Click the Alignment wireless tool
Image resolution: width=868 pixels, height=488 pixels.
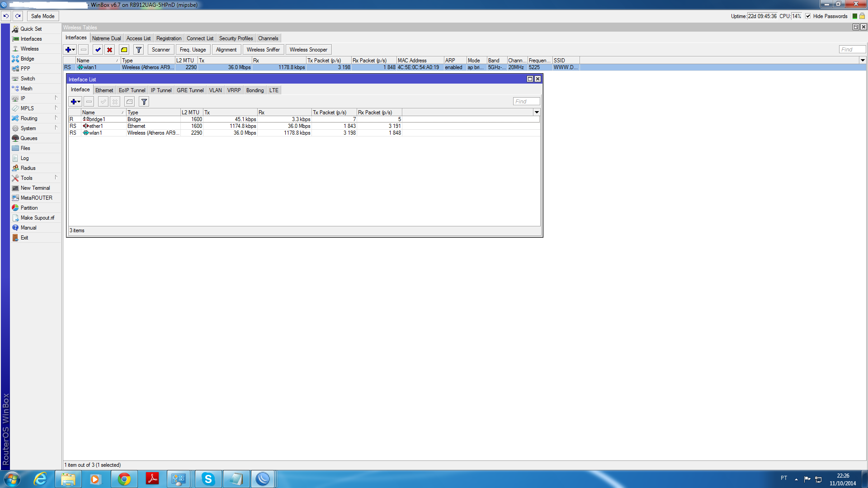coord(225,49)
